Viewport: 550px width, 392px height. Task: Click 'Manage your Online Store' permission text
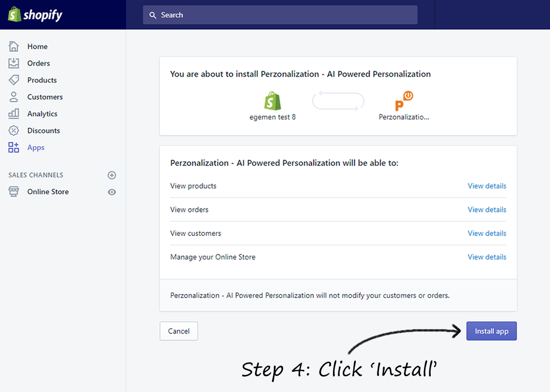[x=213, y=257]
